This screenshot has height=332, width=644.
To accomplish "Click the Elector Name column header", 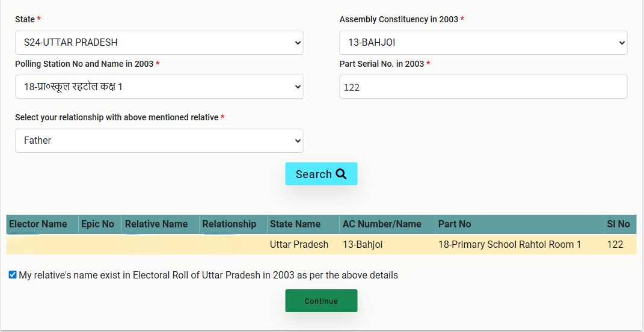I will pos(38,224).
